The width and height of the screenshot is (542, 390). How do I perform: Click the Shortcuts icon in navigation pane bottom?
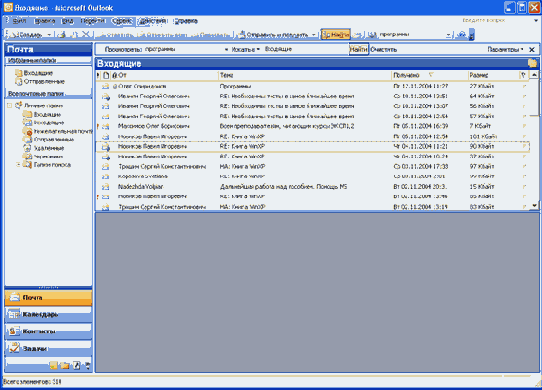(x=76, y=365)
